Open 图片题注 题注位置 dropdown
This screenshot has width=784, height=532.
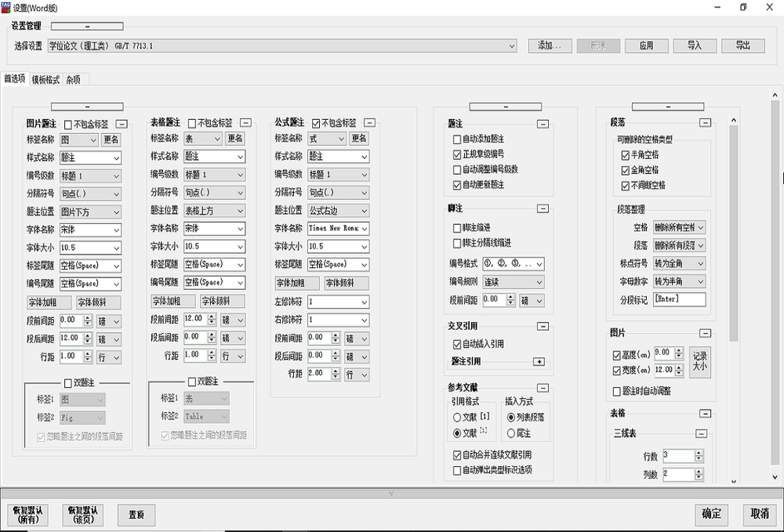click(90, 212)
